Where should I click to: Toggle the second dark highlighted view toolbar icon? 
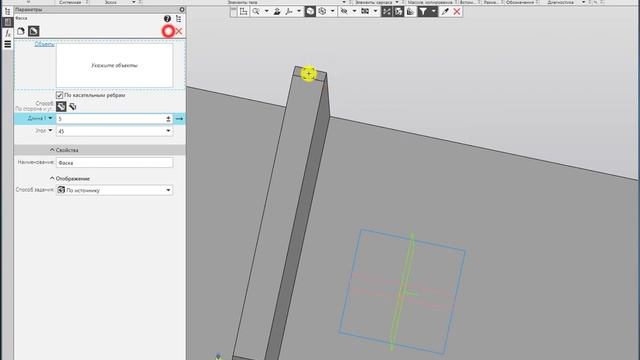tap(398, 11)
